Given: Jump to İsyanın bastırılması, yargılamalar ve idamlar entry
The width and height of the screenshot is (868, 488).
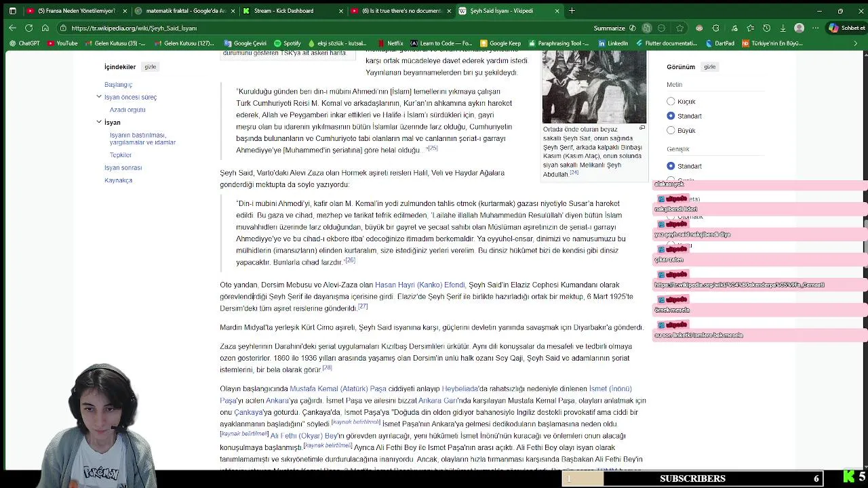Looking at the screenshot, I should [x=142, y=138].
